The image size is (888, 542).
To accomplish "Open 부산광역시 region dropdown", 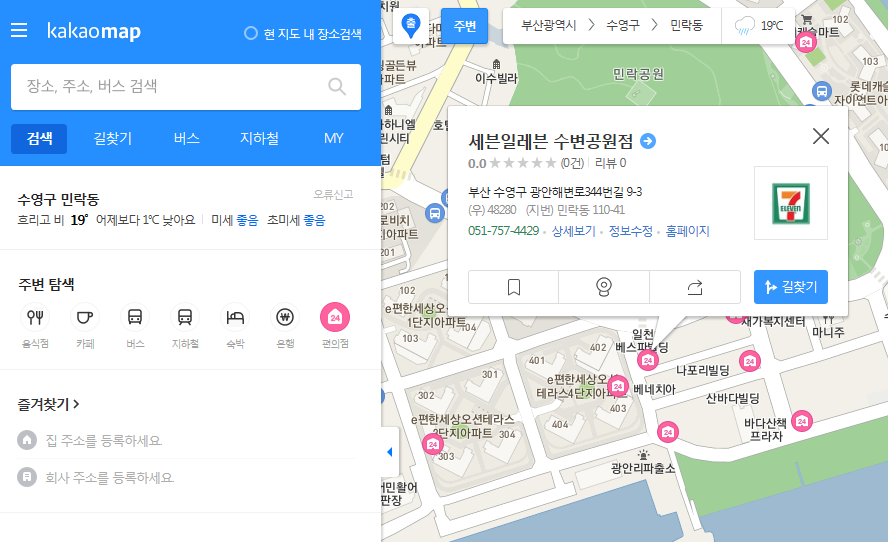I will click(549, 25).
